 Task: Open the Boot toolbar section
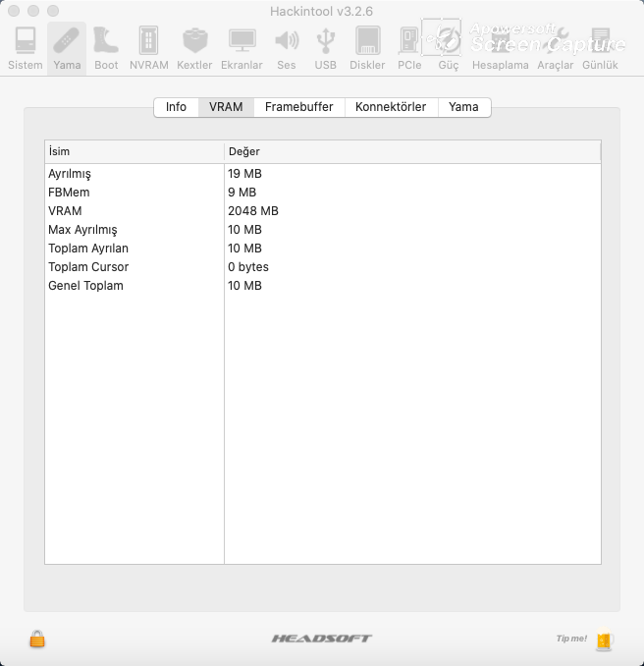[x=106, y=48]
